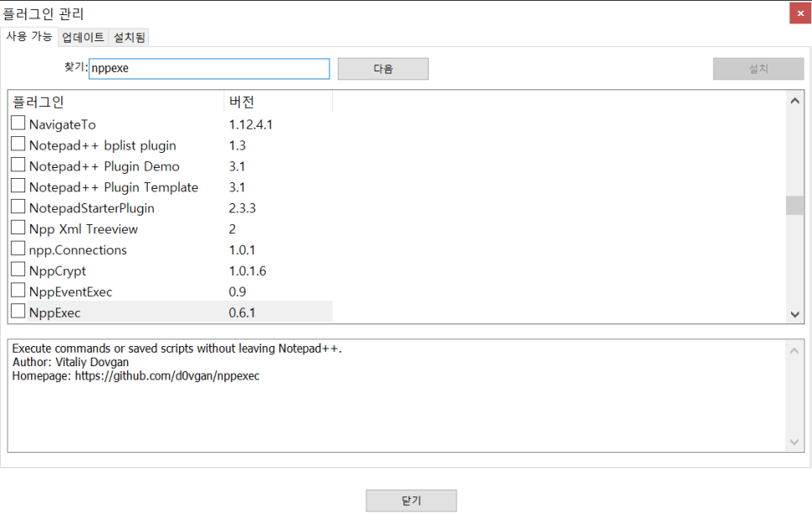Select the NppCrypt checkbox
812x514 pixels.
click(18, 269)
